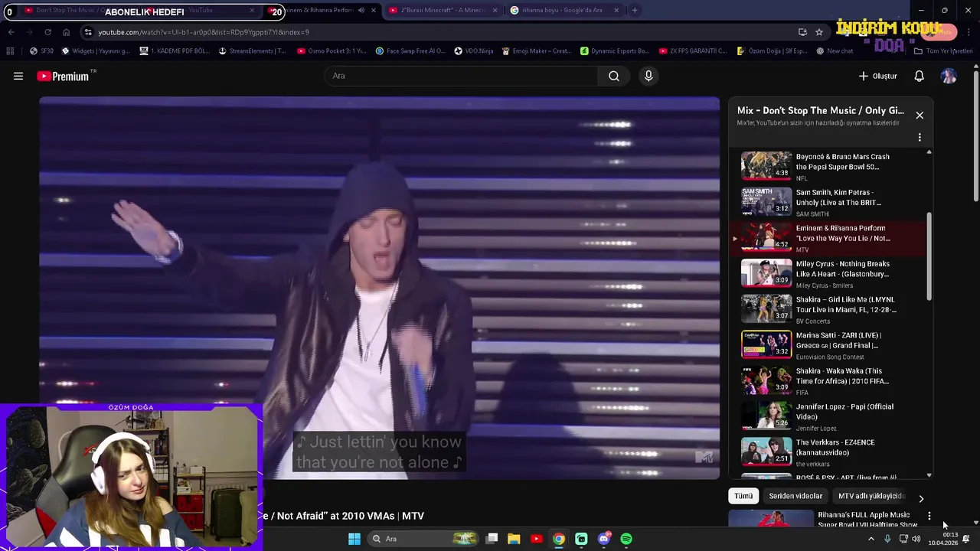Image resolution: width=980 pixels, height=551 pixels.
Task: Select the Seriden videolar filter chip
Action: coord(795,496)
